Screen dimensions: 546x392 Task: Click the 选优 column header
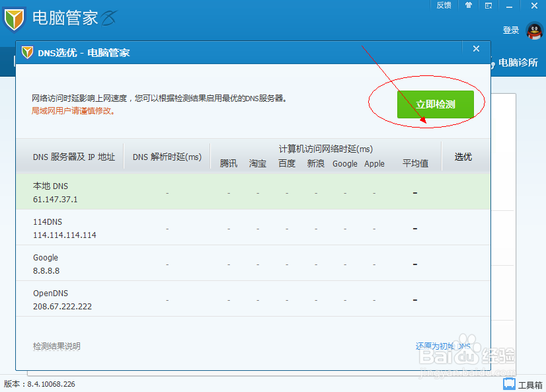click(463, 157)
